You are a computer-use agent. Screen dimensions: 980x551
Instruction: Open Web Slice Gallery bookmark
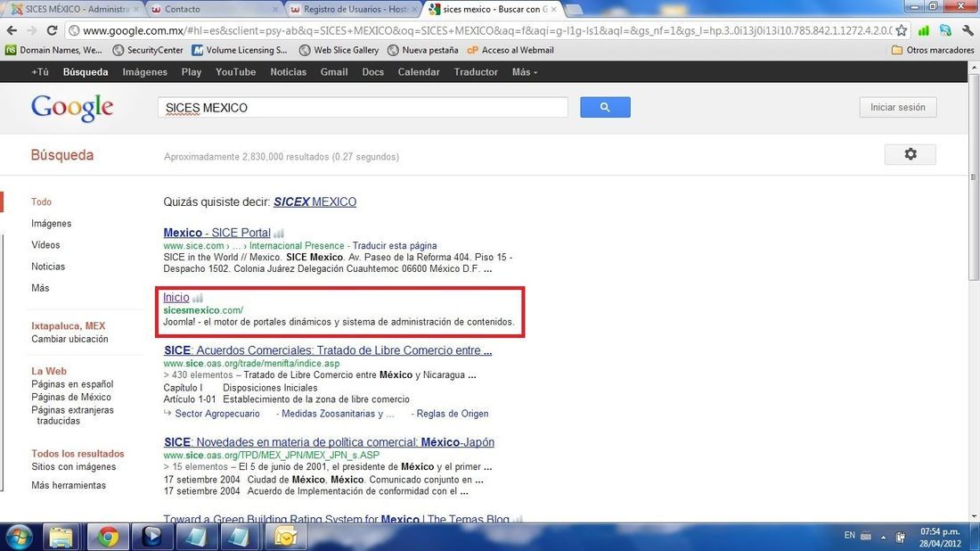(339, 50)
